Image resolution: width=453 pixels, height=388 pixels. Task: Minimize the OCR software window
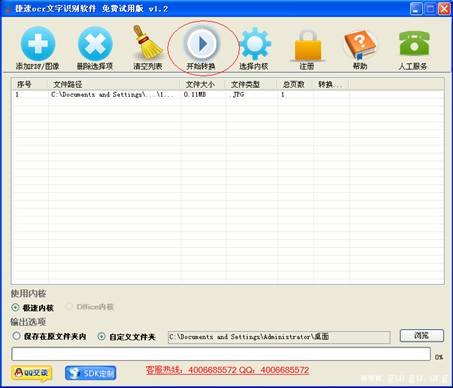coord(416,9)
